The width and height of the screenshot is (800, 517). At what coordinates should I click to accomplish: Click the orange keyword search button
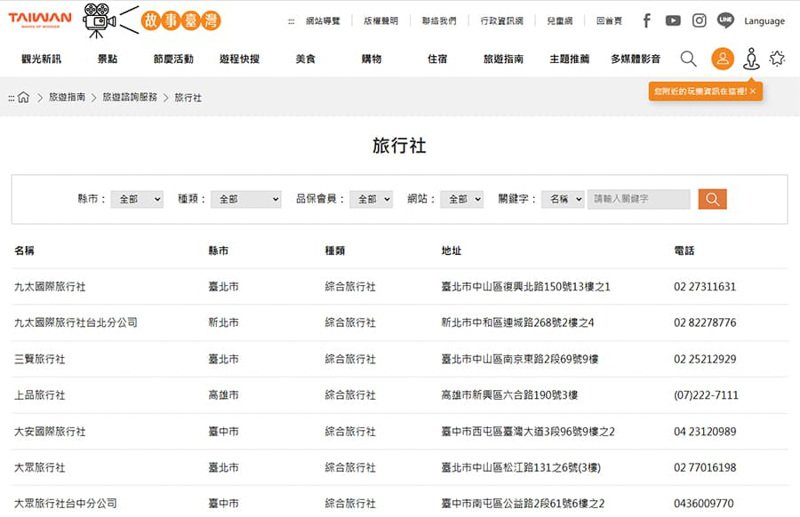pos(712,199)
